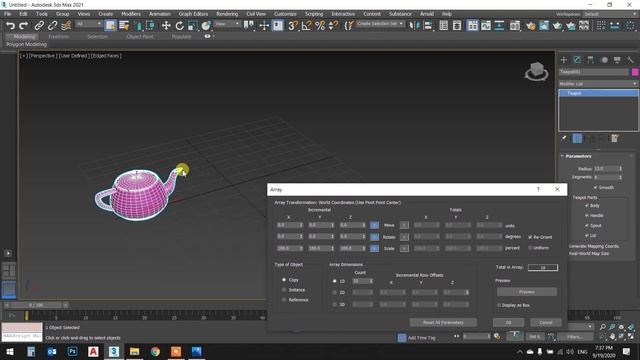
Task: Open the Create tab in command panel
Action: 564,60
